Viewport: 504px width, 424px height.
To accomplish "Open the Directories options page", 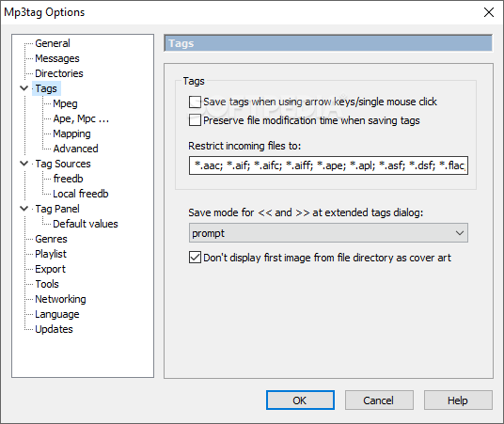I will (x=59, y=73).
